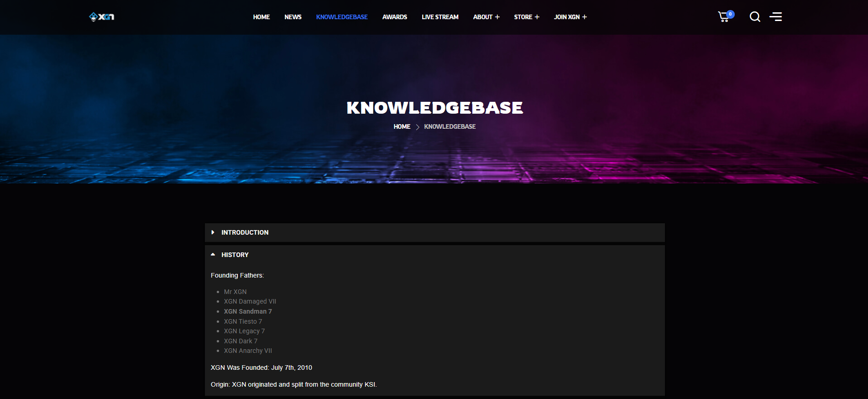Go to the HOME nav item

261,17
